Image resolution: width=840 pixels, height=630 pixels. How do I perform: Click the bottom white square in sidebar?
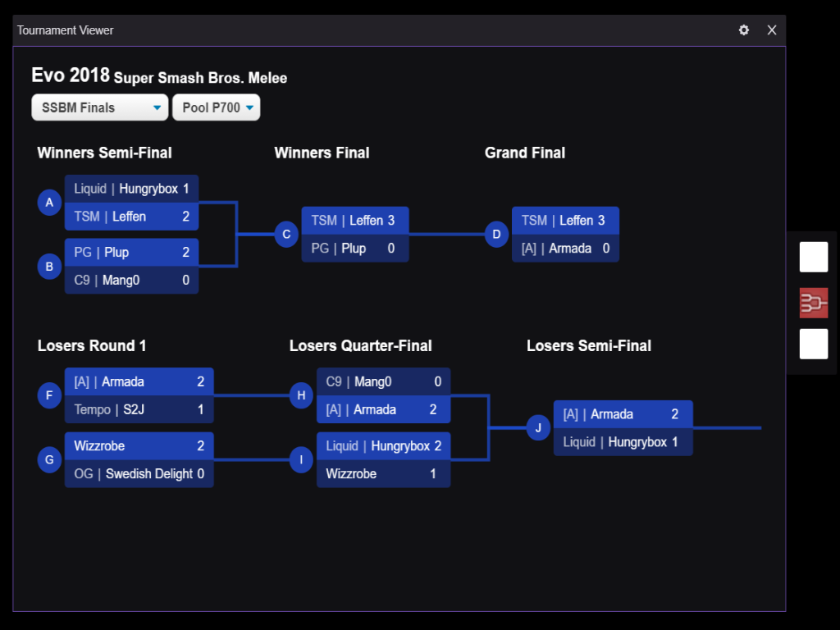click(814, 344)
